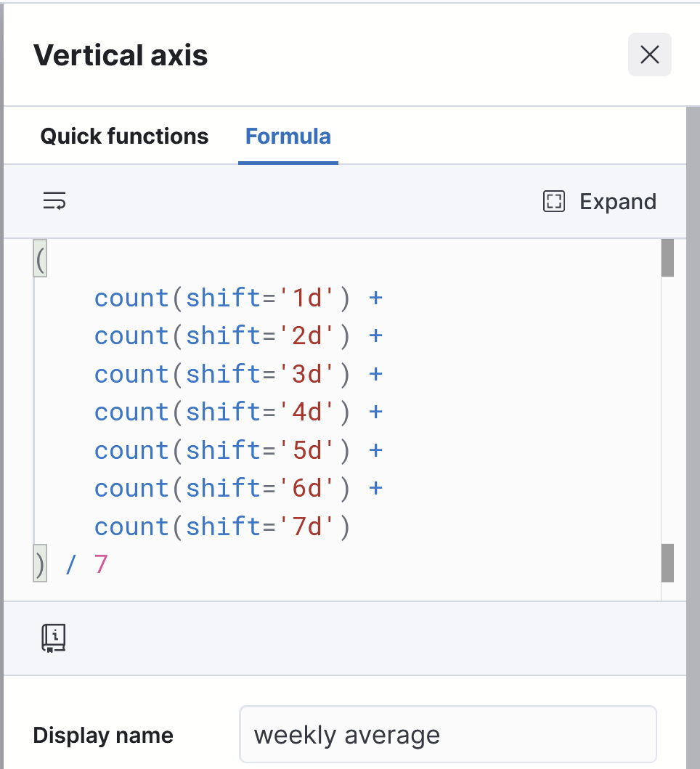Click the closing parenthesis before the slash

click(x=40, y=564)
